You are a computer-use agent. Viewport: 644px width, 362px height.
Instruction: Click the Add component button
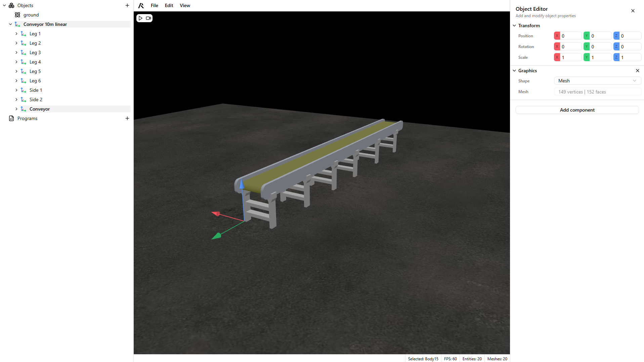tap(577, 110)
